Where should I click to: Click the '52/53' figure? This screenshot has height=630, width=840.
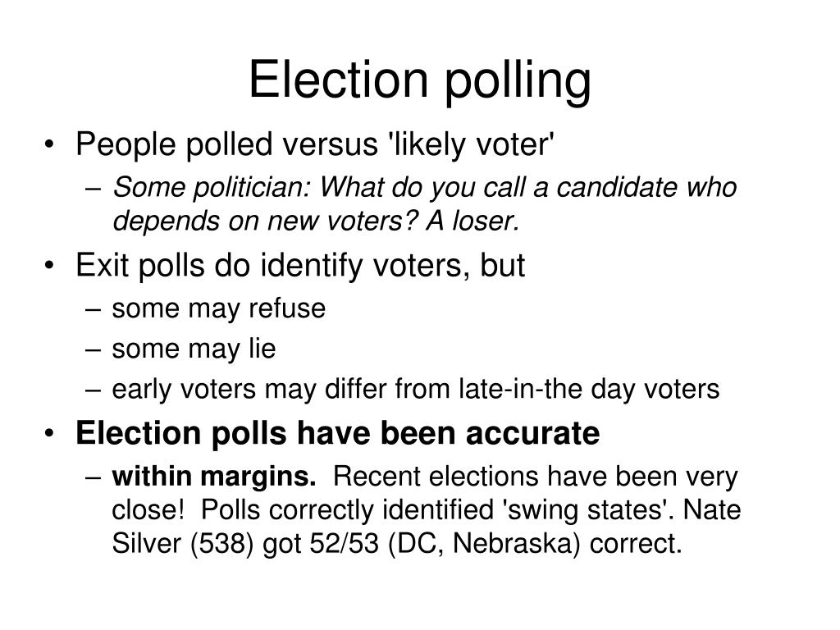click(345, 544)
